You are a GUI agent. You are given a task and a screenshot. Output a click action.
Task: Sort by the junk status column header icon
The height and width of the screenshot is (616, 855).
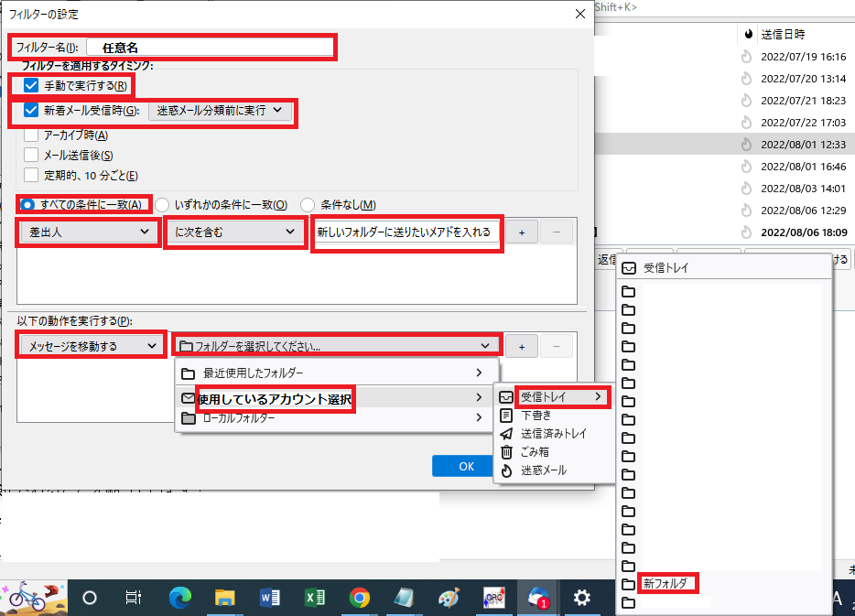749,35
